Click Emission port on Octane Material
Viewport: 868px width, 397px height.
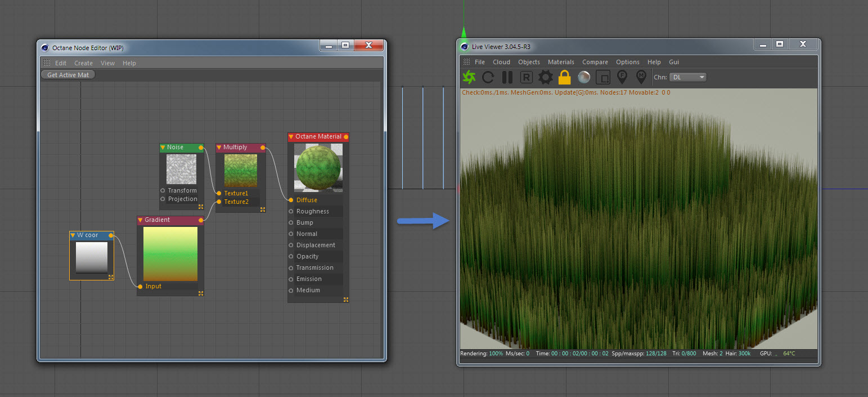291,279
